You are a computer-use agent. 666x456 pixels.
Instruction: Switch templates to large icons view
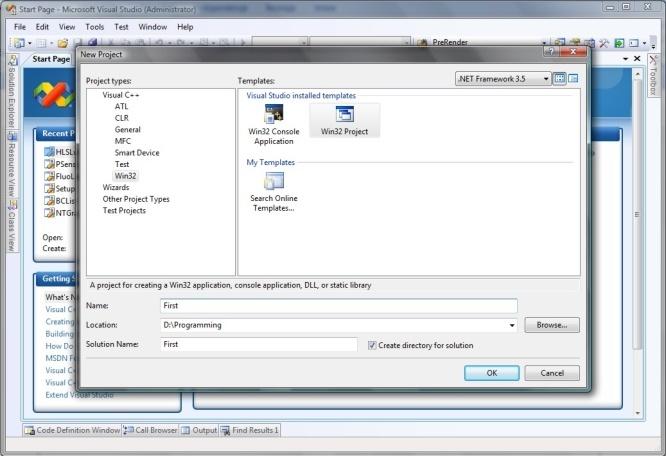(559, 79)
